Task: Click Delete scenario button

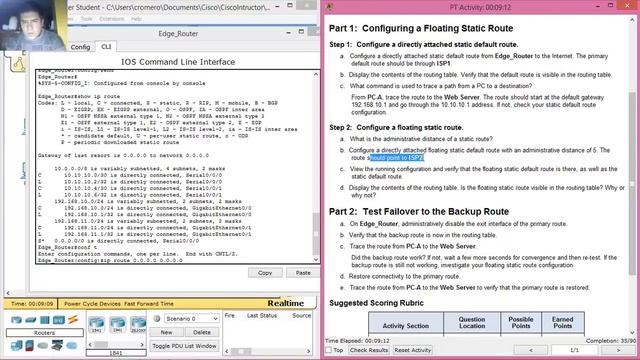Action: [x=202, y=332]
